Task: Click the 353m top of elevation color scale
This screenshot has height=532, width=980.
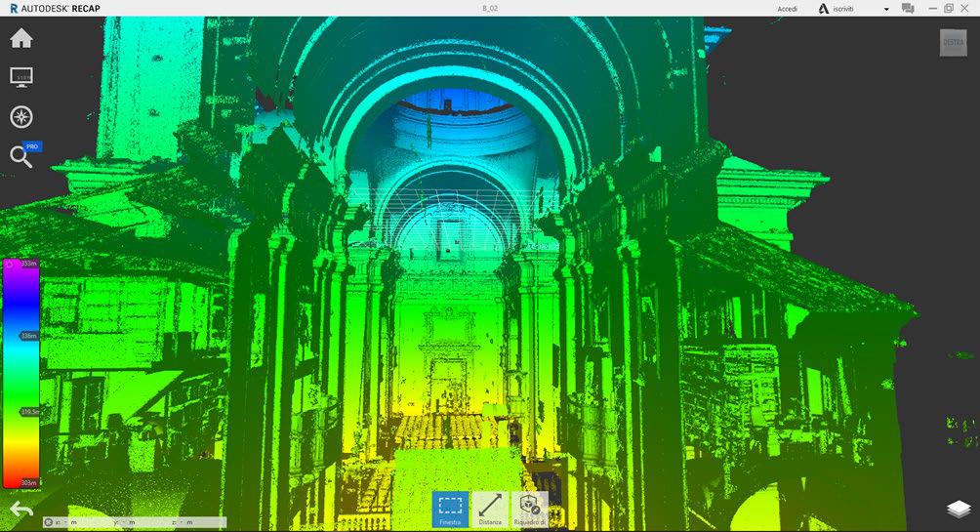Action: 29,264
